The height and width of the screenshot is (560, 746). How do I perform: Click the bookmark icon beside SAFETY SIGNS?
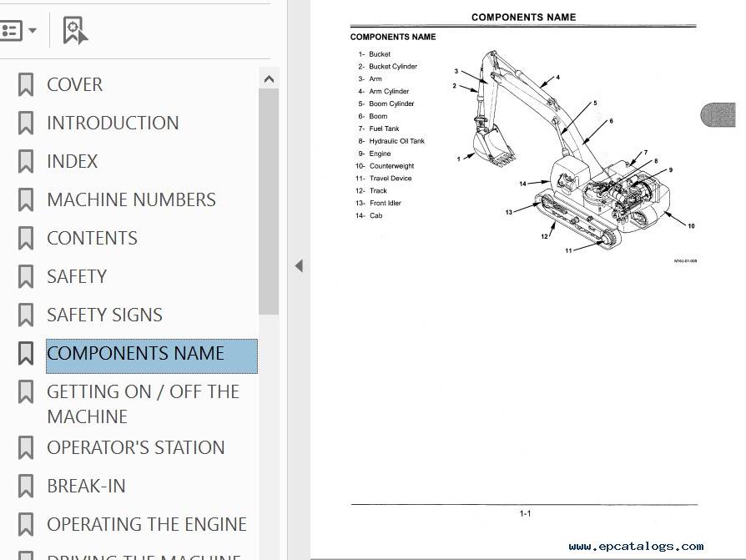[x=26, y=315]
